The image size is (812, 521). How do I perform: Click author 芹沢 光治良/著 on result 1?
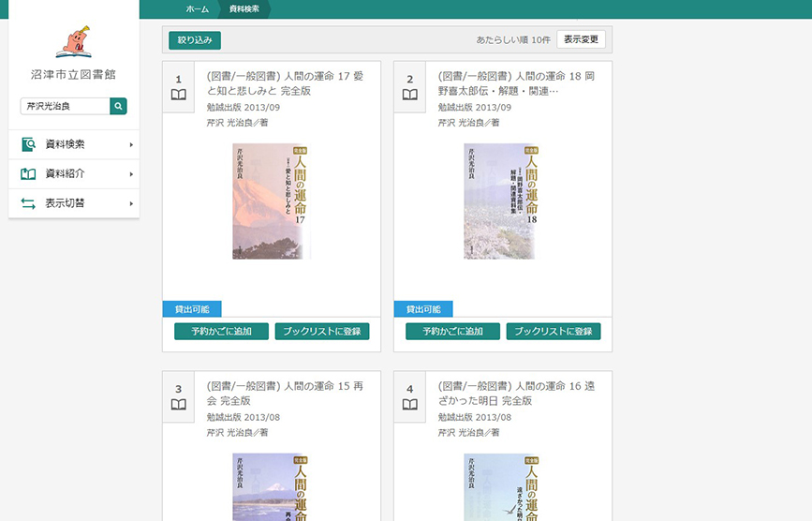click(x=237, y=123)
